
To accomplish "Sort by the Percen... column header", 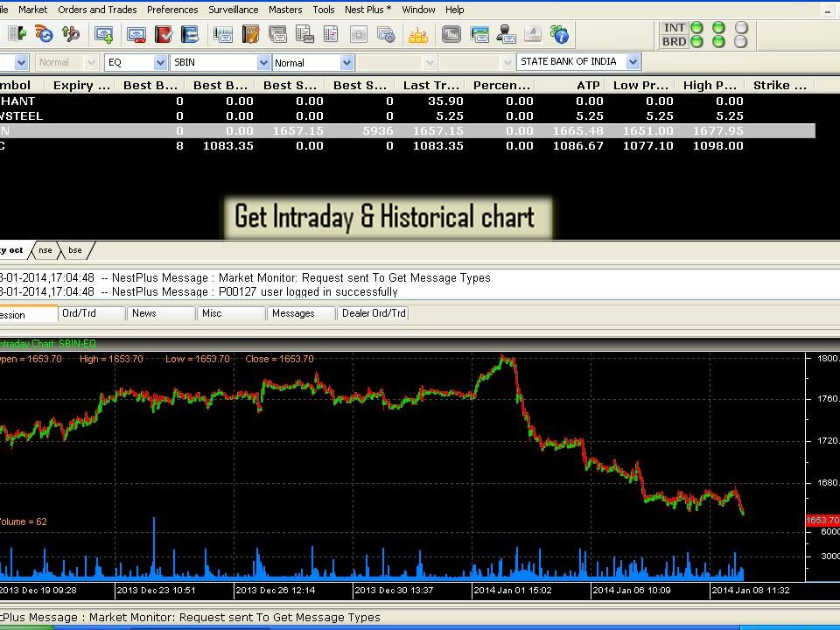I will (x=500, y=85).
